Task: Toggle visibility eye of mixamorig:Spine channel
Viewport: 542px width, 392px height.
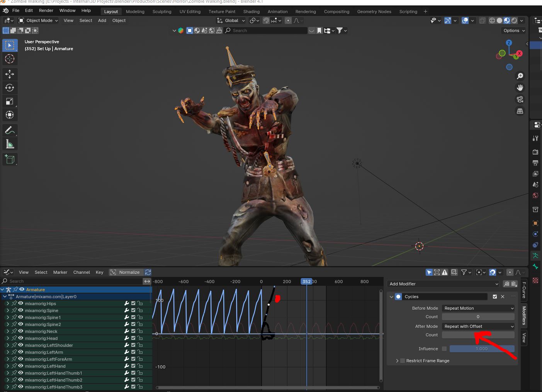Action: pyautogui.click(x=21, y=311)
